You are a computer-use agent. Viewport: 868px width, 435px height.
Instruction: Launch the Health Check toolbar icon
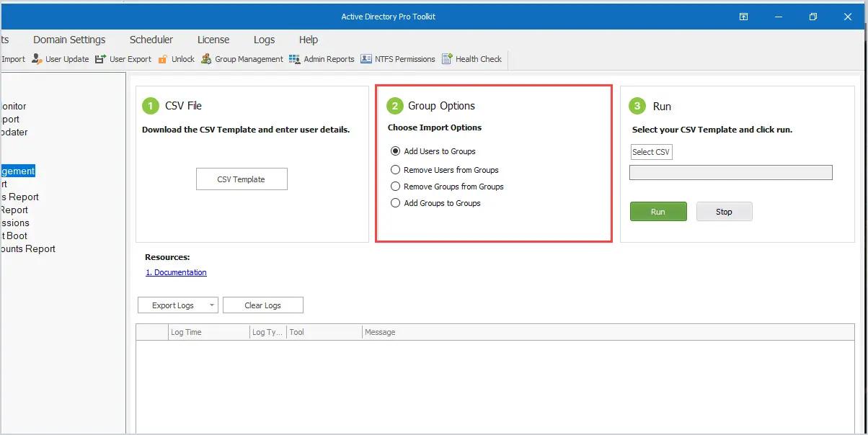point(447,59)
